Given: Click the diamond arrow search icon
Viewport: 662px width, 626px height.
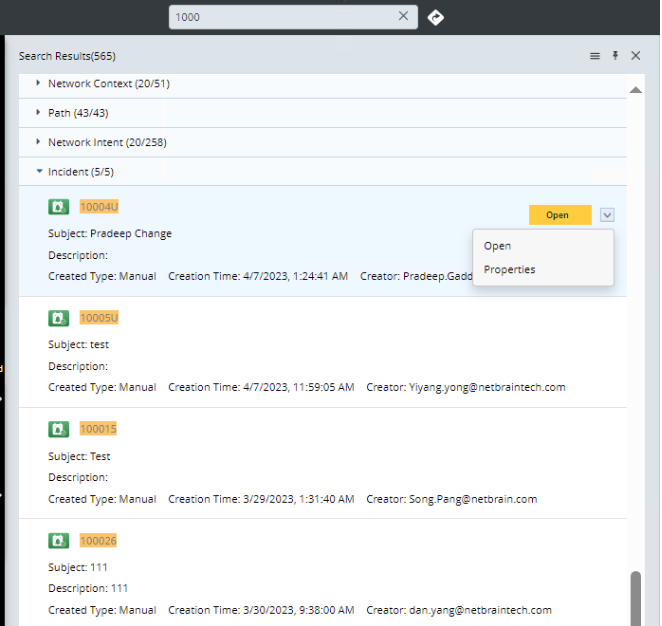Looking at the screenshot, I should [x=435, y=17].
